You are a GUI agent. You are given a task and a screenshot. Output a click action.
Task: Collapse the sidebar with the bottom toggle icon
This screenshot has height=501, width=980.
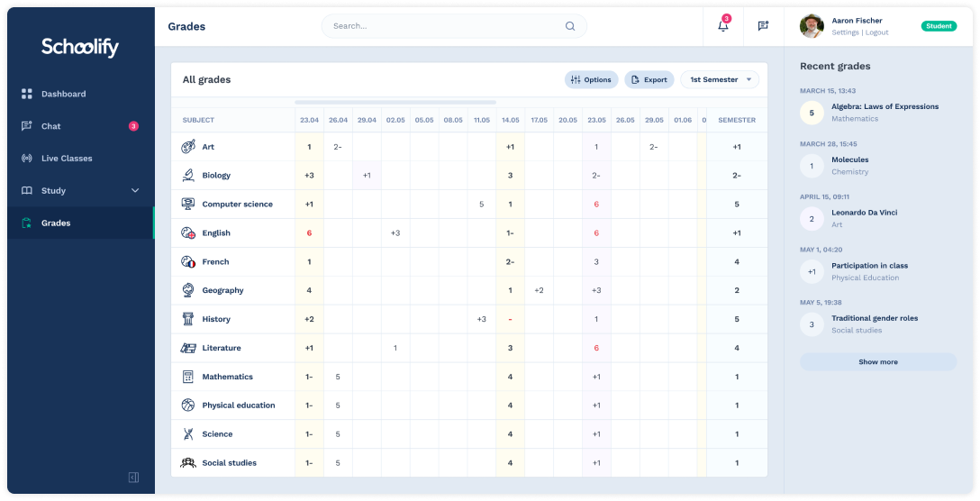[133, 478]
